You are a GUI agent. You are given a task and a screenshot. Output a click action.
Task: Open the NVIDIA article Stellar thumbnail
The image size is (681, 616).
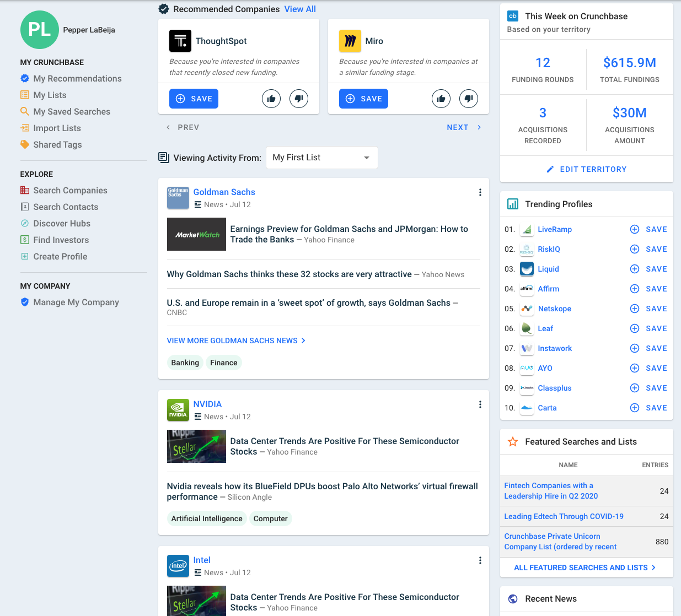pos(196,446)
